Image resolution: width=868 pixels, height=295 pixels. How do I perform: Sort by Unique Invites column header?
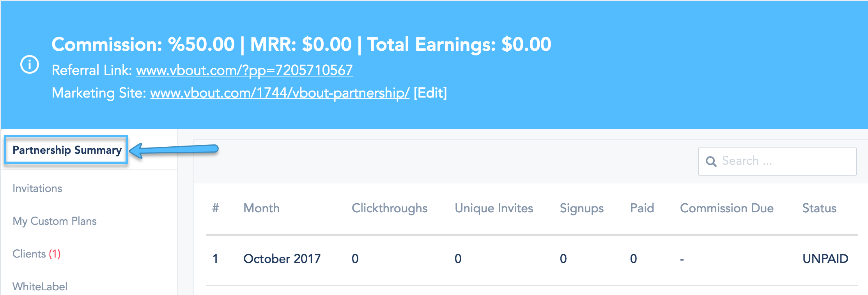coord(494,208)
